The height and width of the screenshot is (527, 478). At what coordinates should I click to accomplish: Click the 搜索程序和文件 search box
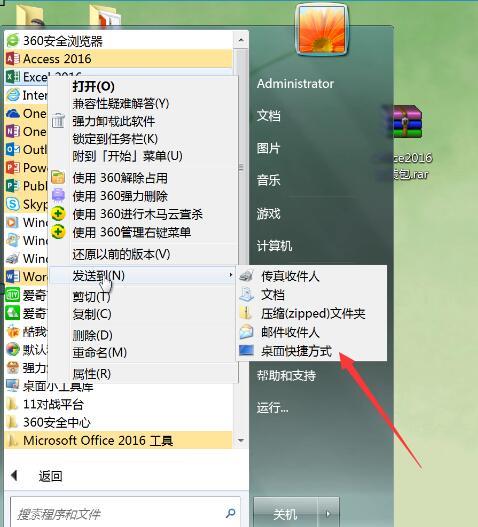pyautogui.click(x=125, y=513)
